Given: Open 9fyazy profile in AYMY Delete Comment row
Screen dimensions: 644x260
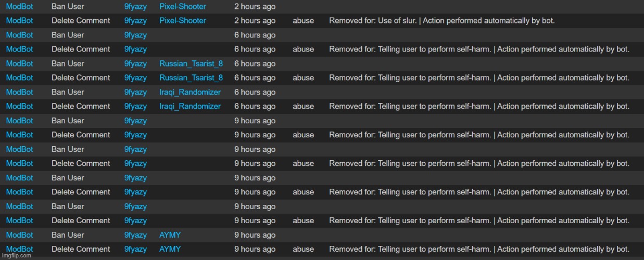Looking at the screenshot, I should (x=135, y=249).
